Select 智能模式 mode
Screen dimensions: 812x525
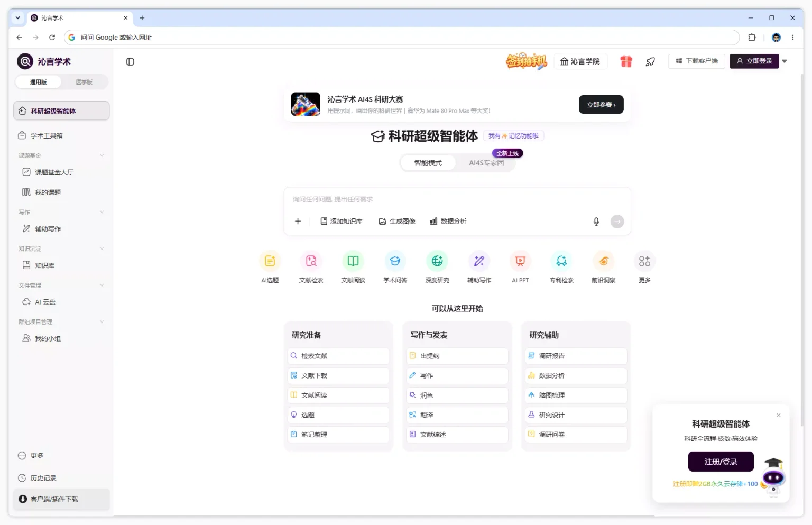pos(428,163)
